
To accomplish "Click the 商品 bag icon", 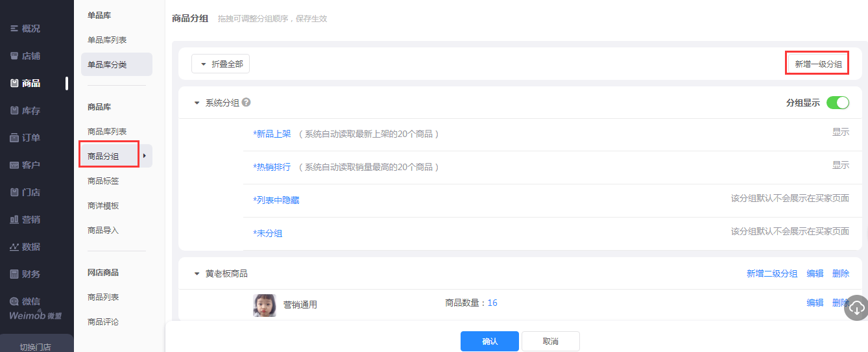I will tap(14, 83).
